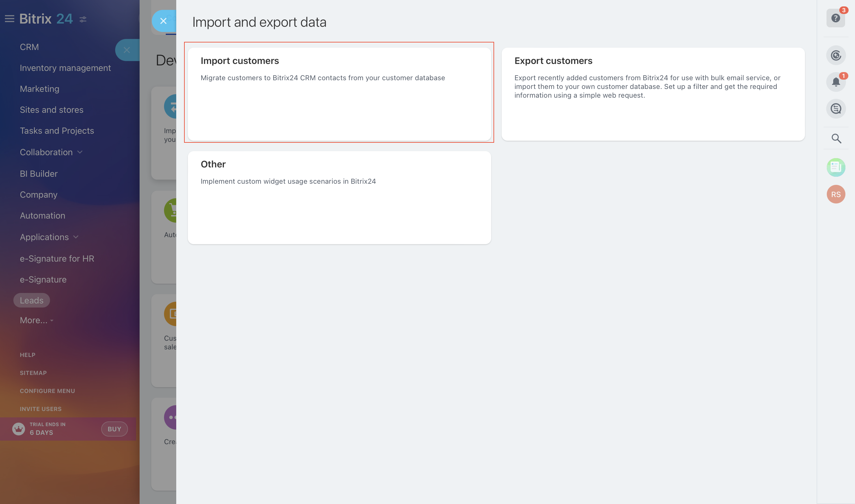Close the Import and export data panel
Image resolution: width=855 pixels, height=504 pixels.
tap(163, 21)
